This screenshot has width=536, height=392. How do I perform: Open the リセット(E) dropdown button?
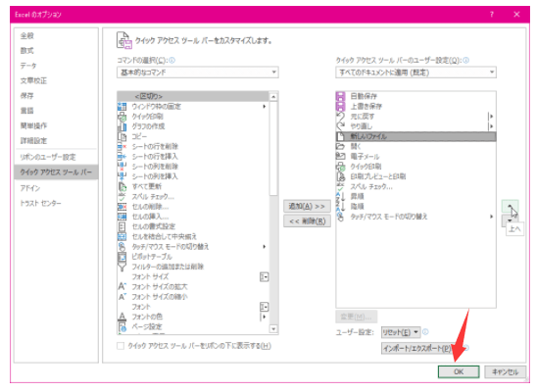point(401,332)
